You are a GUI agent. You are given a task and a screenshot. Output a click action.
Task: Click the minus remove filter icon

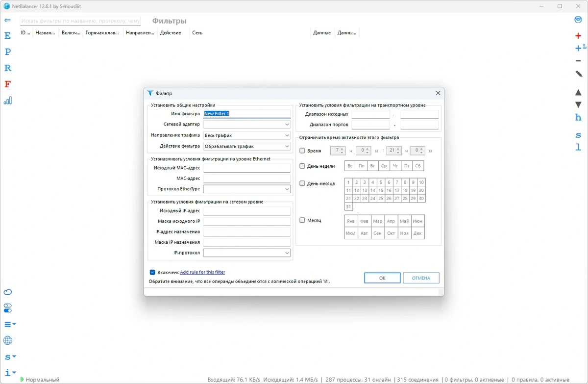pyautogui.click(x=578, y=60)
